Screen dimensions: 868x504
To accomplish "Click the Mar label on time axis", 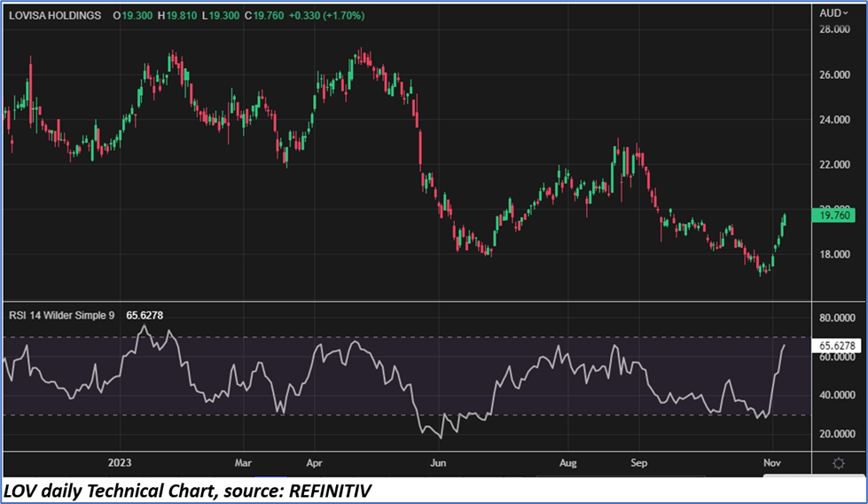I will (243, 462).
